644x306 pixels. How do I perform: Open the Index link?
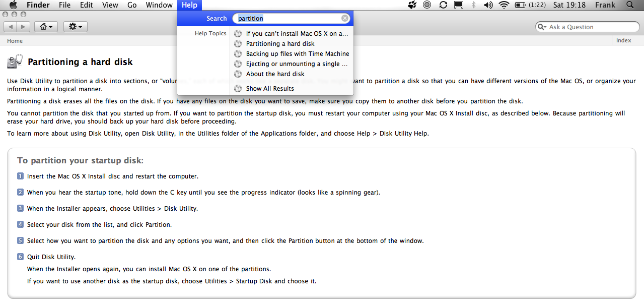pos(624,41)
